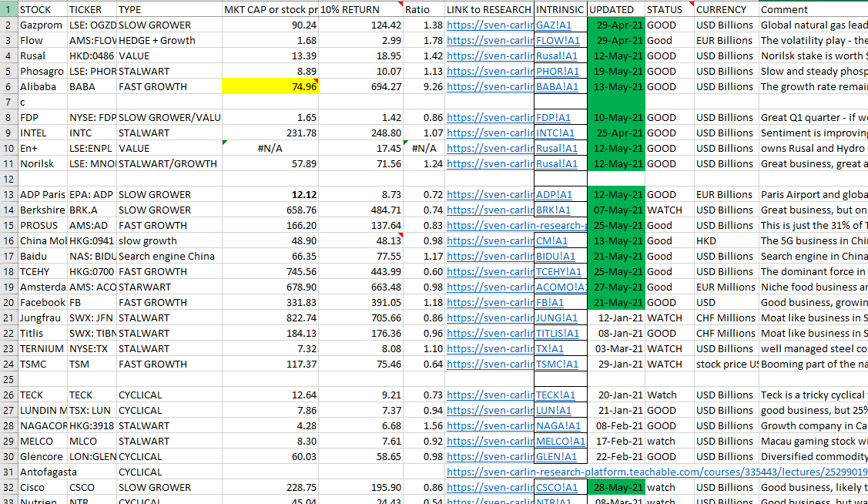Open FLOW!A1 intrinsic sheet link
This screenshot has height=504, width=868.
point(558,40)
